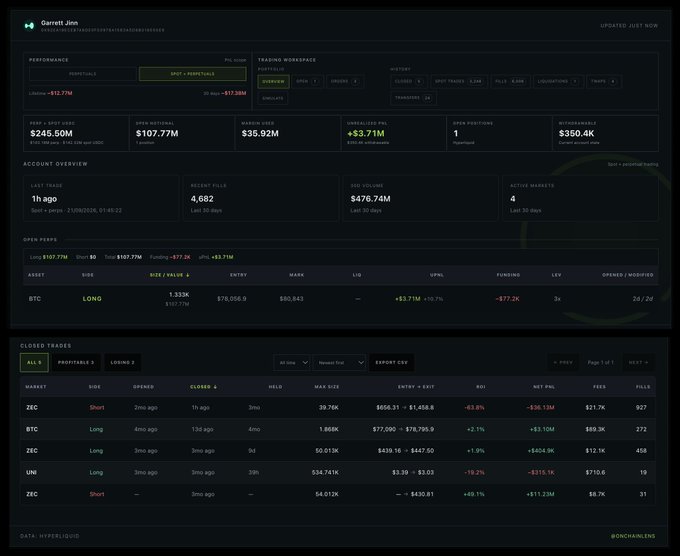Click the $107.77M open notional value

pos(157,134)
